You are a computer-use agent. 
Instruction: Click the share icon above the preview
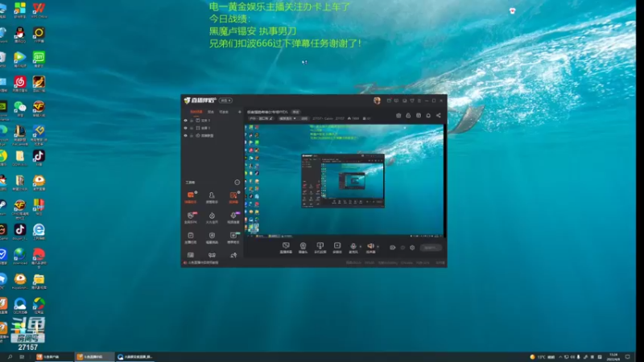click(439, 116)
